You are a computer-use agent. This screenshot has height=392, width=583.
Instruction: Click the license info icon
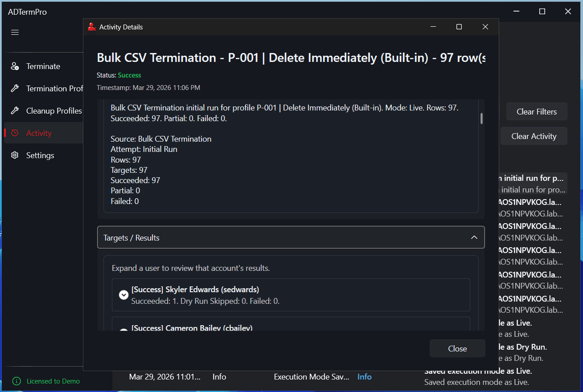coord(16,381)
